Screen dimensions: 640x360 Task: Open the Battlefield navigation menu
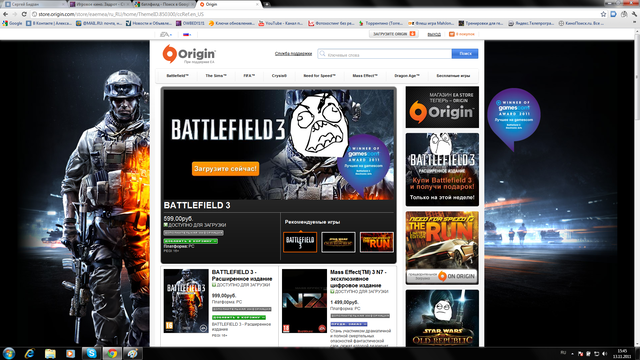pyautogui.click(x=178, y=76)
